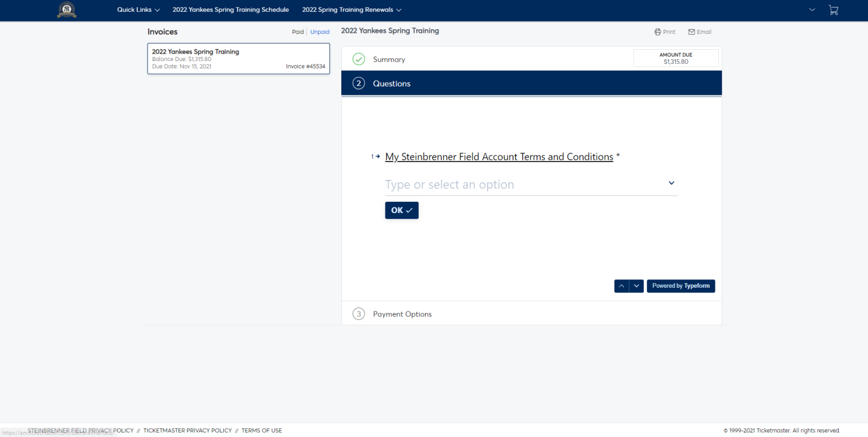Click the Yankees team logo
The image size is (868, 437).
[x=67, y=10]
